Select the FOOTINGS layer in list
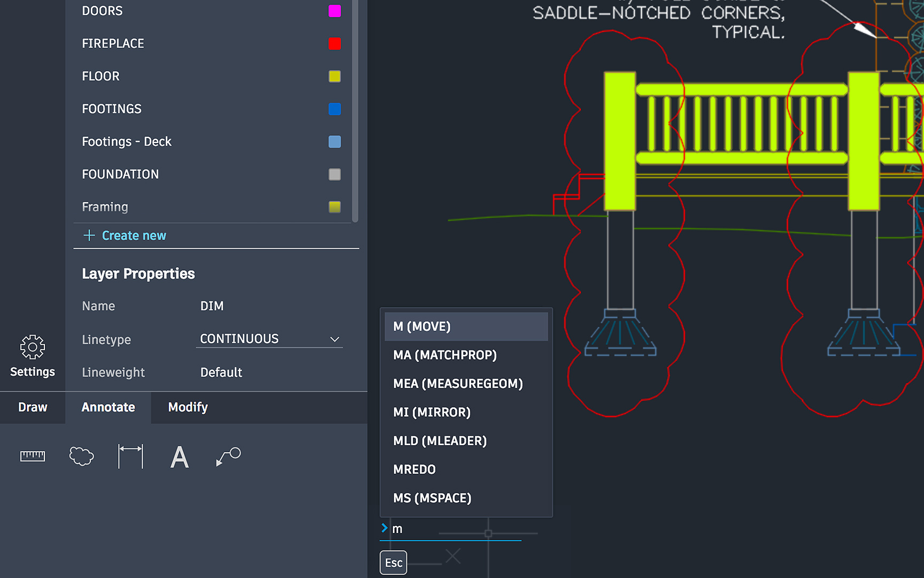 [112, 109]
